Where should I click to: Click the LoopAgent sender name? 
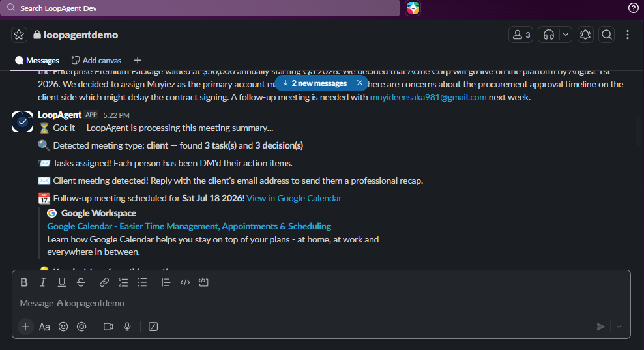pos(59,115)
